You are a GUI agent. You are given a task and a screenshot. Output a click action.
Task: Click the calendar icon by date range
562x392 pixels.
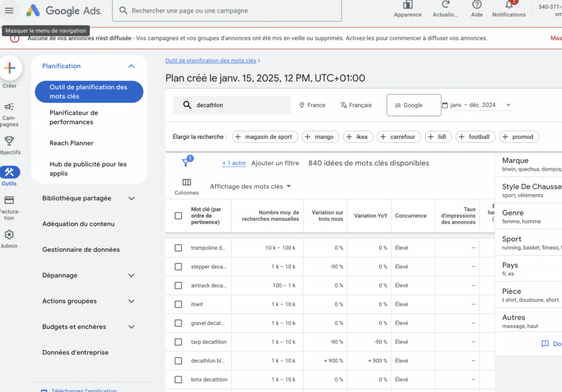pos(445,105)
